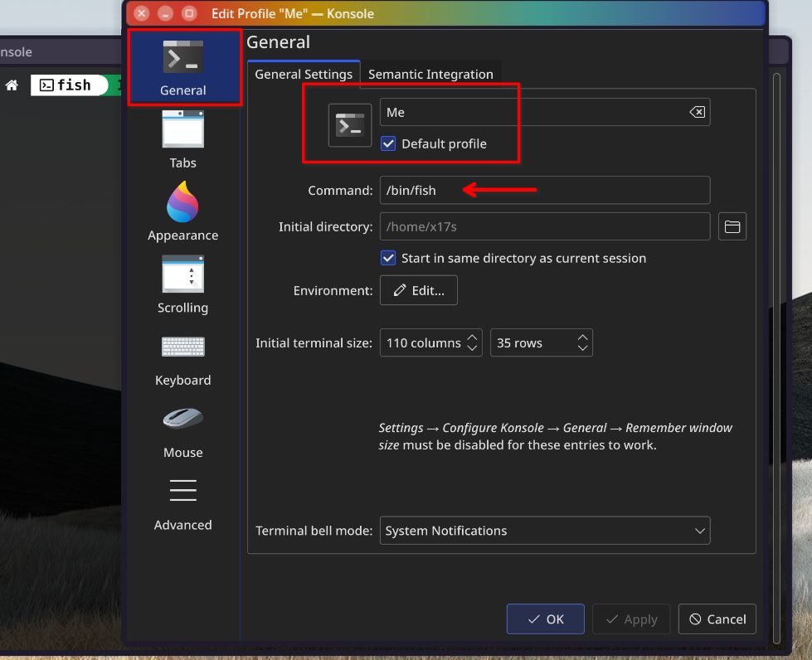Decrease the rows spinbox value
Screen dimensions: 812x660
pos(582,348)
